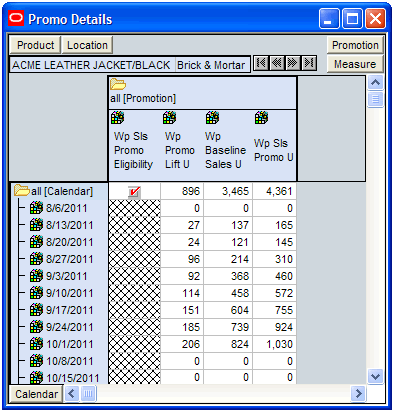Click the 185 Promo Lift cell for 9/24/2011
394x413 pixels.
[182, 327]
